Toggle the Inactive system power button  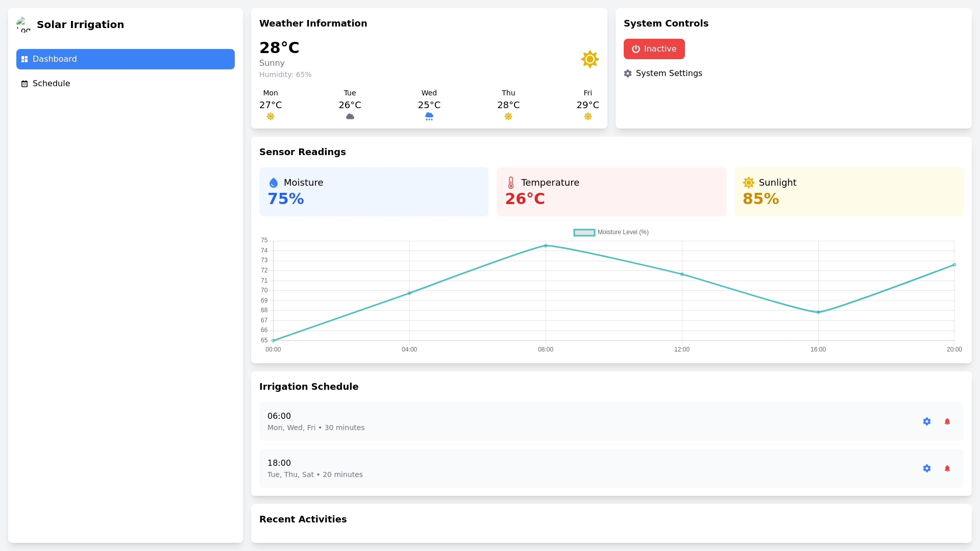point(654,49)
